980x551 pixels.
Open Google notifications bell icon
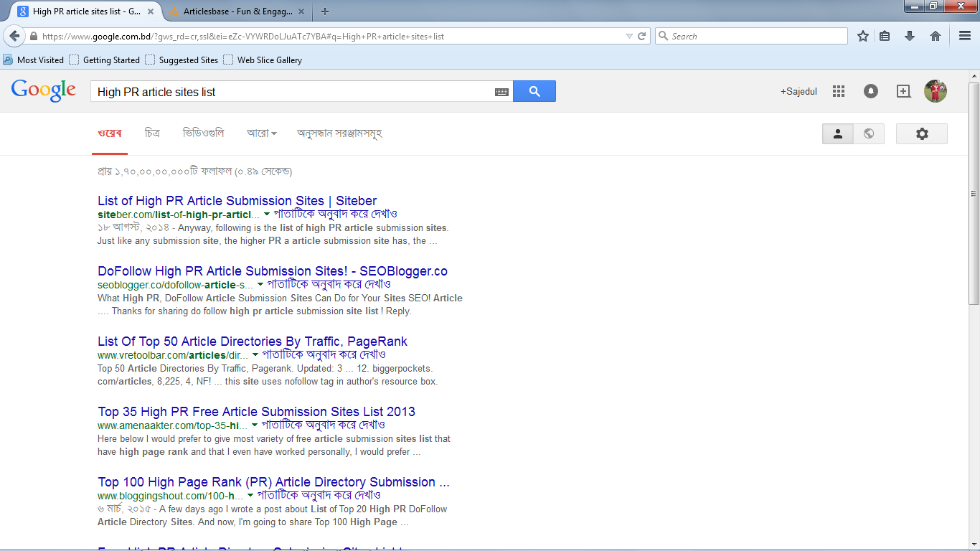870,91
